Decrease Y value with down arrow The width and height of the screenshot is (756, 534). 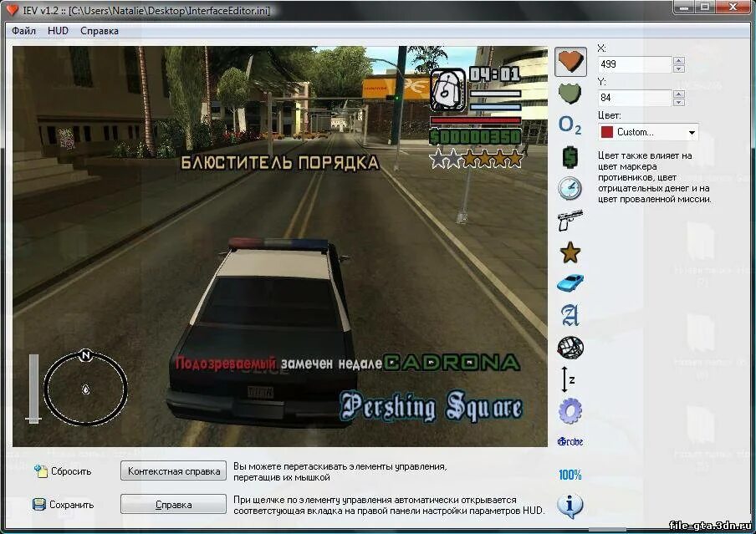679,102
